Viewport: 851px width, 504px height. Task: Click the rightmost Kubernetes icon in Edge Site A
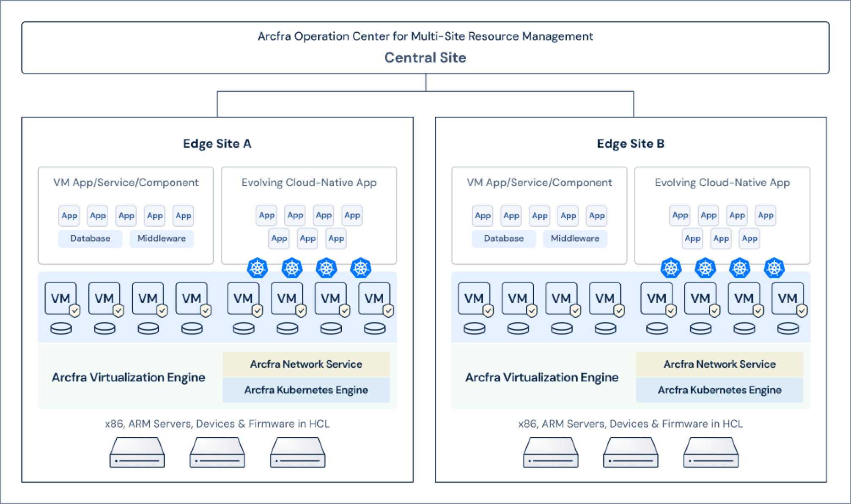[x=361, y=268]
